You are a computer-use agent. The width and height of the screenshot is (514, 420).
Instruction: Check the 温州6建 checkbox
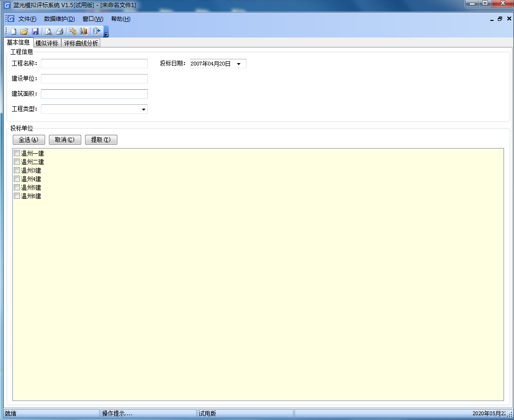click(17, 196)
